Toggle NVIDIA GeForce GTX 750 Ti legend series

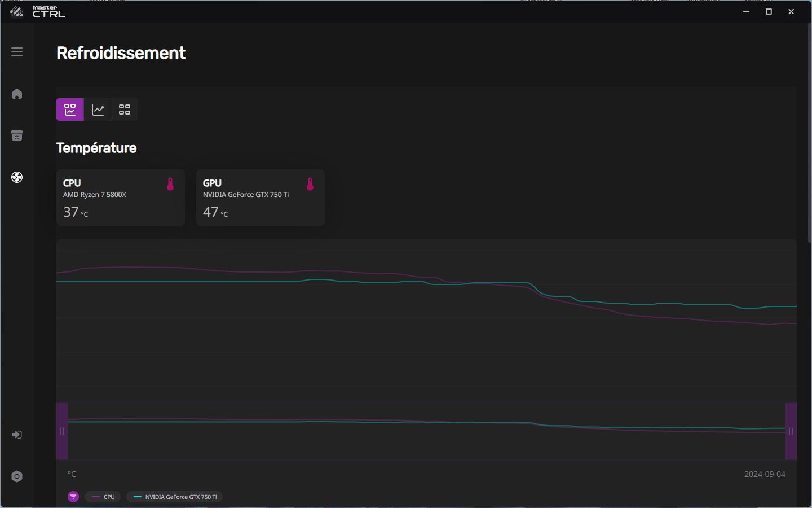tap(175, 497)
